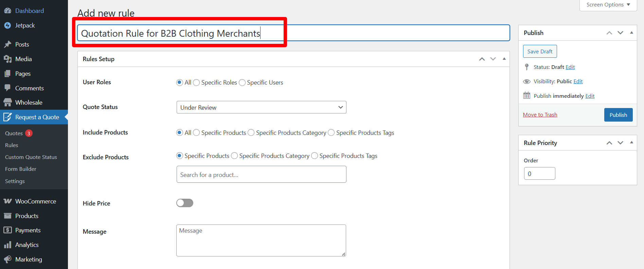Collapse the Rules Setup panel

pos(504,59)
